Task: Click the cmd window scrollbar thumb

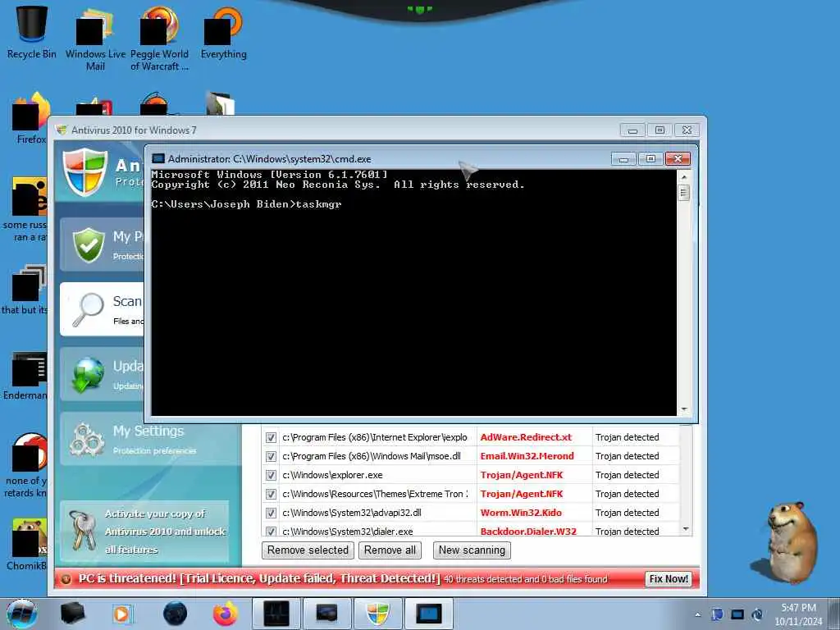Action: coord(683,192)
